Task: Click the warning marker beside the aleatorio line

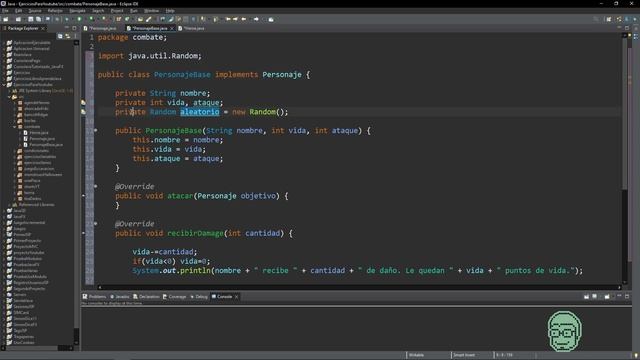Action: [83, 112]
